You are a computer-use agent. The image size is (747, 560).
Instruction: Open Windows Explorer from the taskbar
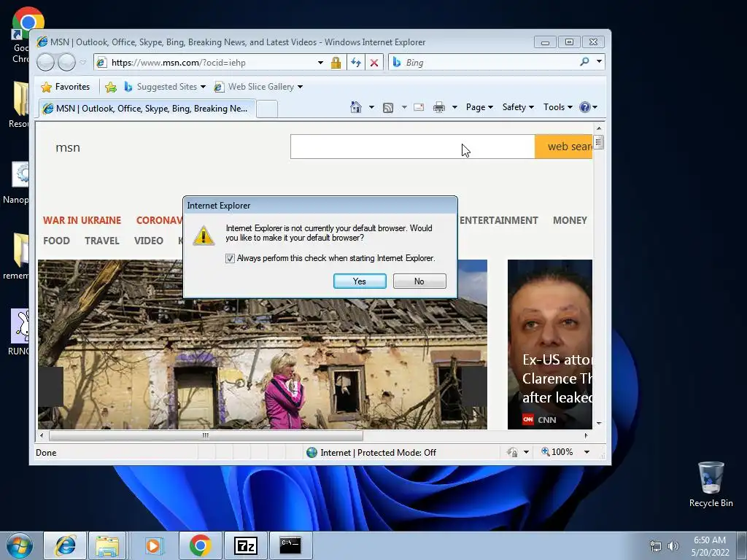107,545
